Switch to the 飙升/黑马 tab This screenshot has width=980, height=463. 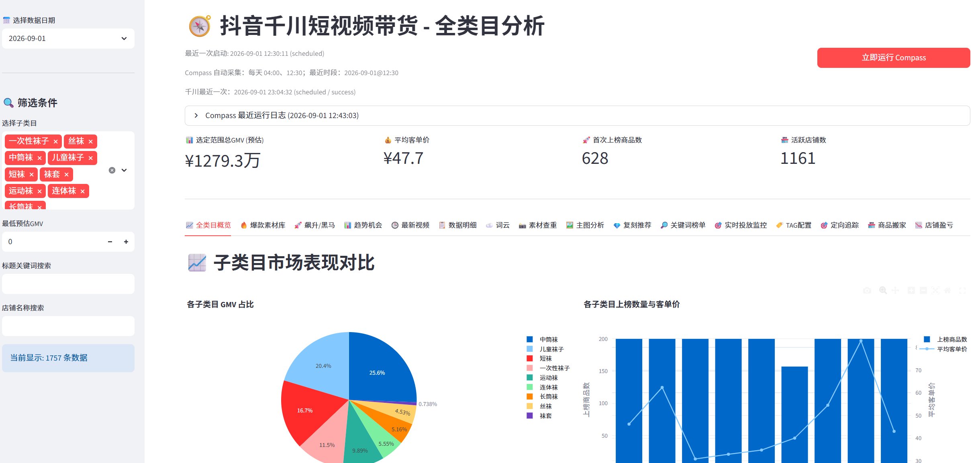314,225
